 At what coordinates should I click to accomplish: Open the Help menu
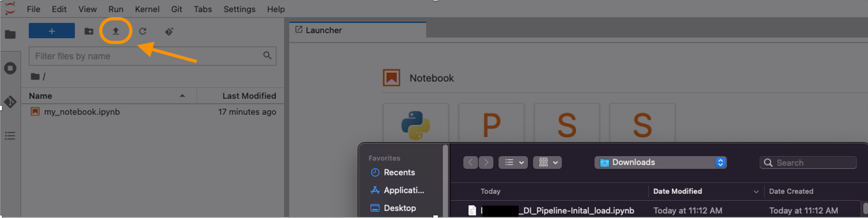tap(276, 9)
